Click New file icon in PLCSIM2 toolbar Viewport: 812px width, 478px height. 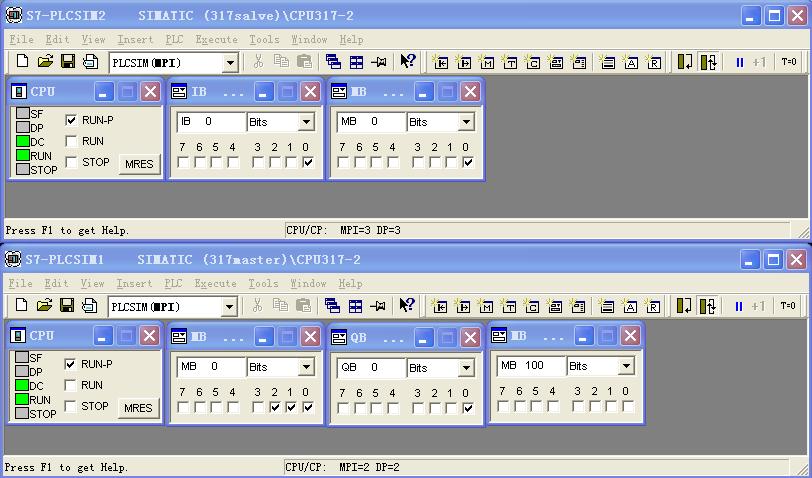22,62
